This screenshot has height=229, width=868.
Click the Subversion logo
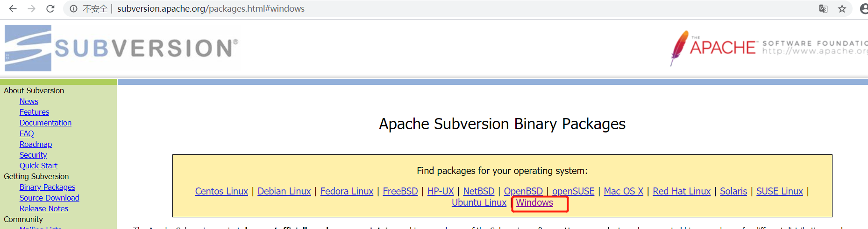tap(121, 48)
